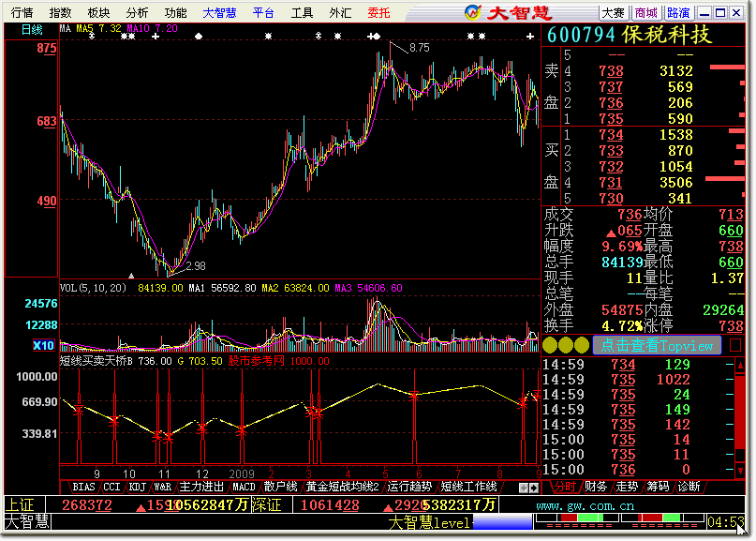Click the stock name 保税科技
The width and height of the screenshot is (756, 541).
pos(666,35)
